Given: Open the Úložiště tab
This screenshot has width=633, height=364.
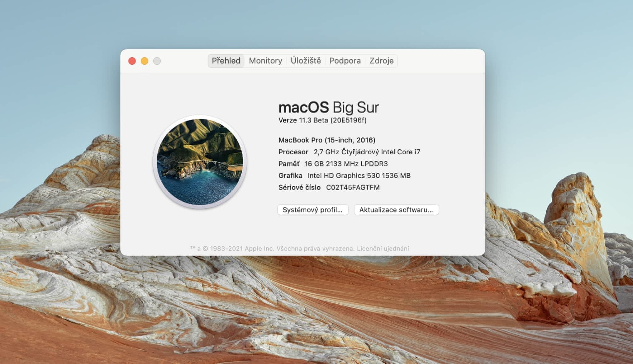Looking at the screenshot, I should click(306, 61).
